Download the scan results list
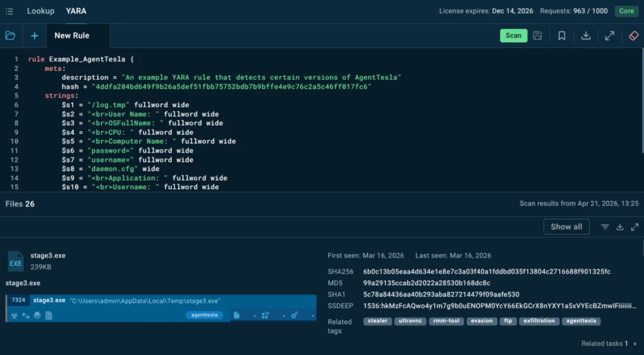This screenshot has width=644, height=355. click(619, 227)
